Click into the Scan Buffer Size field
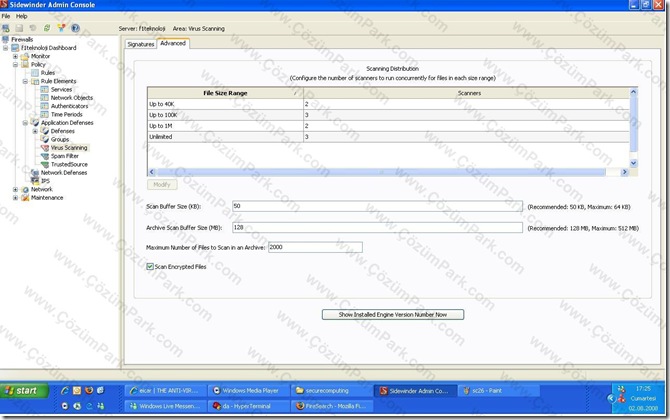 pyautogui.click(x=377, y=206)
